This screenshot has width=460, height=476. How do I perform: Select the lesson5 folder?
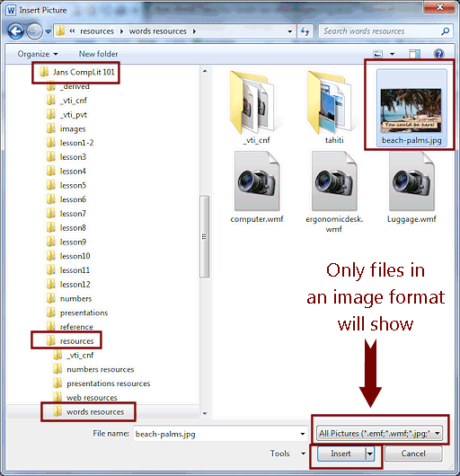tap(66, 186)
